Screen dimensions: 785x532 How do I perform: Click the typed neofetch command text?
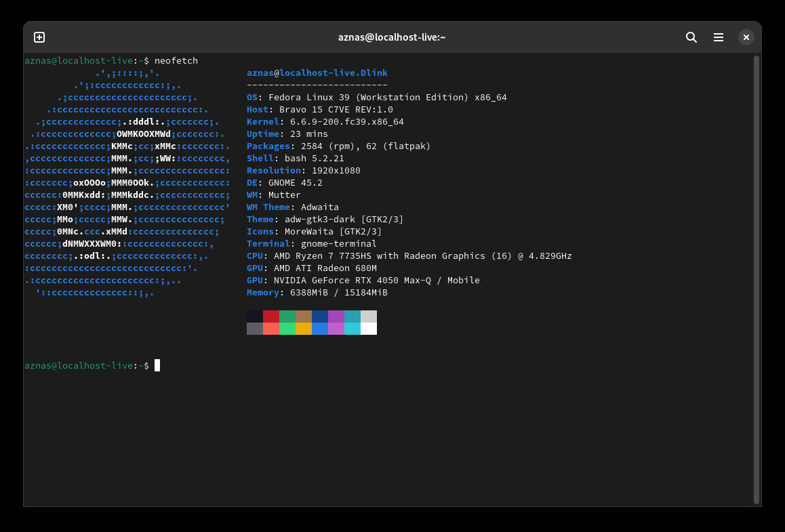click(x=176, y=61)
